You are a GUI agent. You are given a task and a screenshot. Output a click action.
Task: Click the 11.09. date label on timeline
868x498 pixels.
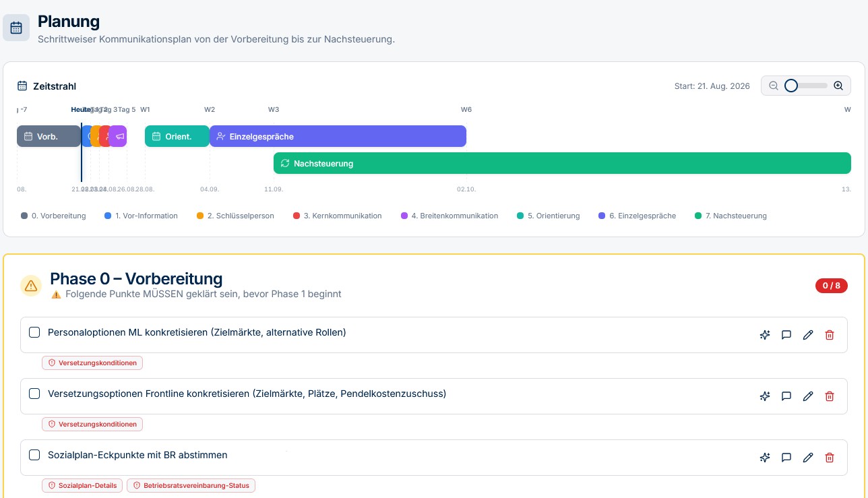click(x=274, y=189)
